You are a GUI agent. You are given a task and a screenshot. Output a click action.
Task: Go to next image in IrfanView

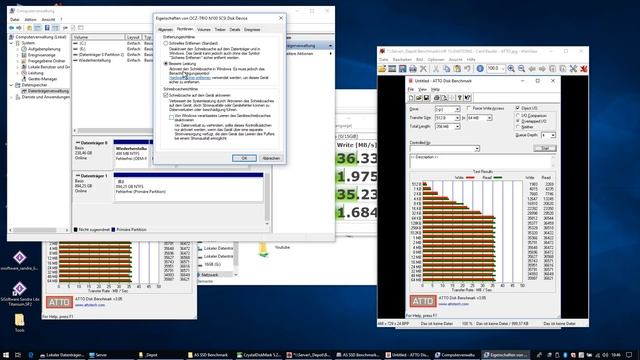(542, 69)
